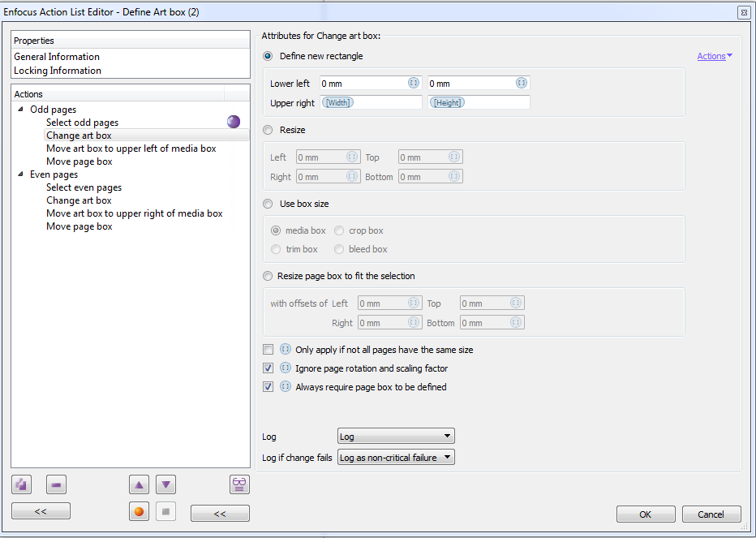
Task: Collapse the Odd pages tree group
Action: (x=20, y=110)
